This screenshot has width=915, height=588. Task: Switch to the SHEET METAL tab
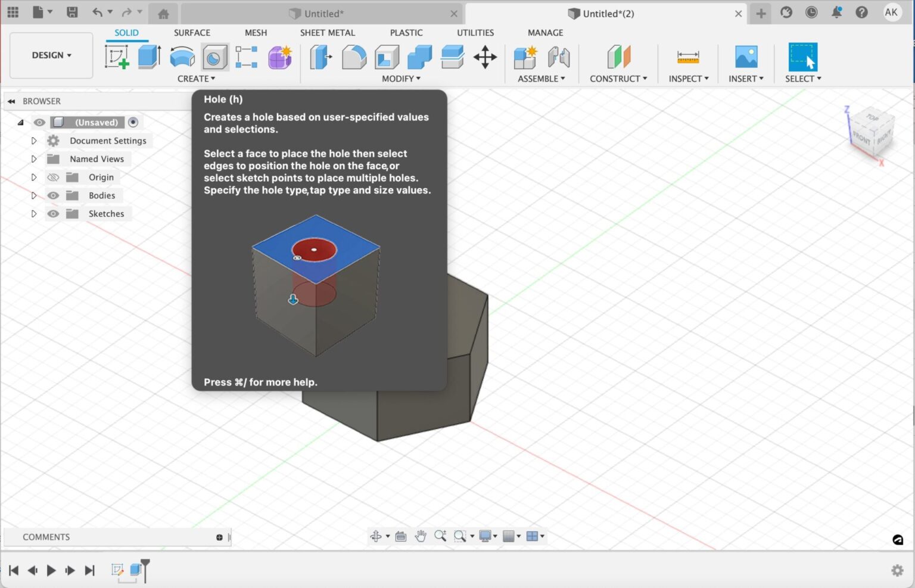327,33
